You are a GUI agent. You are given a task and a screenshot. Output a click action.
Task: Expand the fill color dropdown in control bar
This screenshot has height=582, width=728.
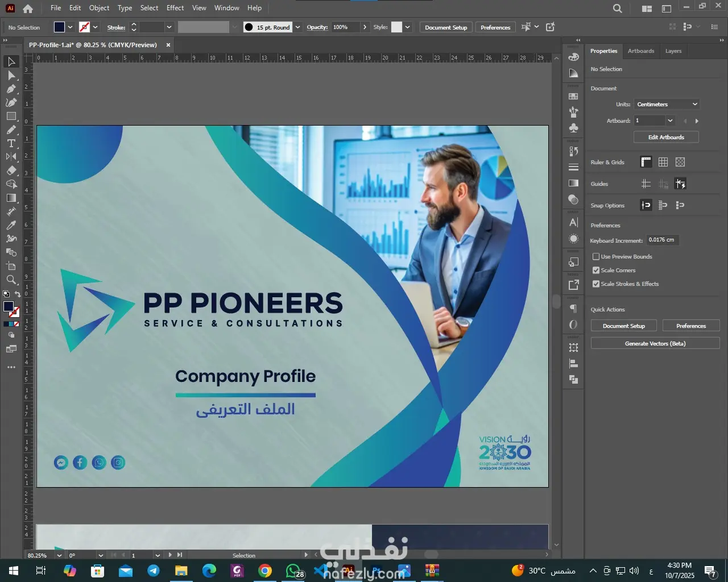point(71,27)
